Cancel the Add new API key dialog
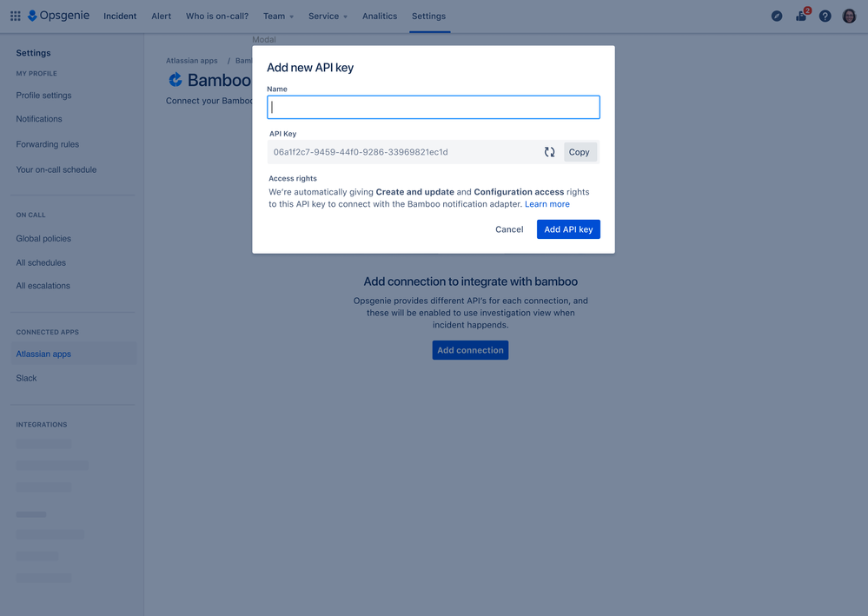Screen dimensions: 868x616 [x=509, y=229]
